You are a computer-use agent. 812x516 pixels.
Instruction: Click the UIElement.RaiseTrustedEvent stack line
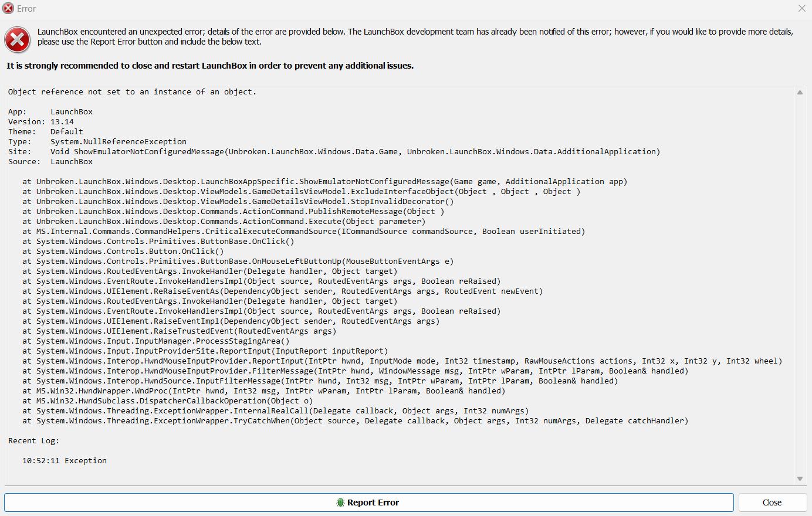180,331
